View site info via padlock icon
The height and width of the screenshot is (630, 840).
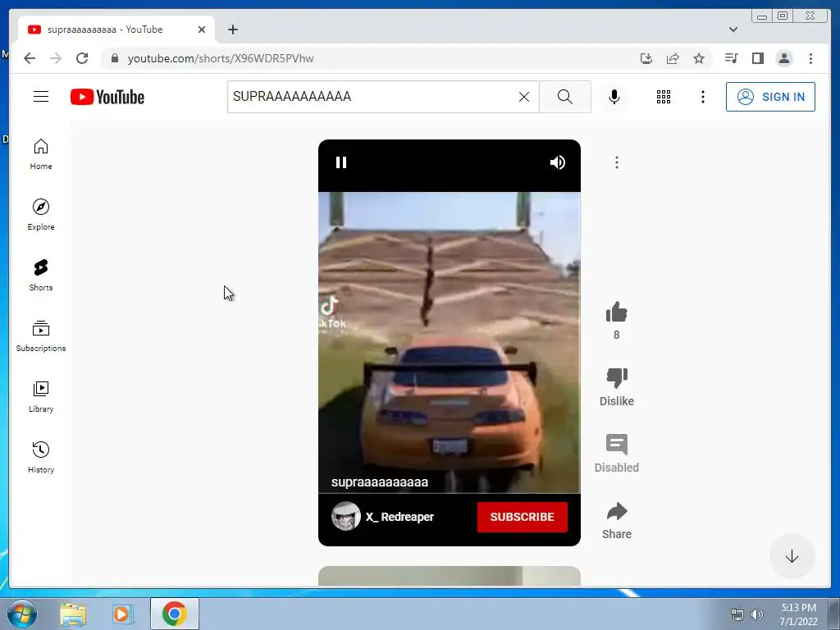pyautogui.click(x=114, y=58)
